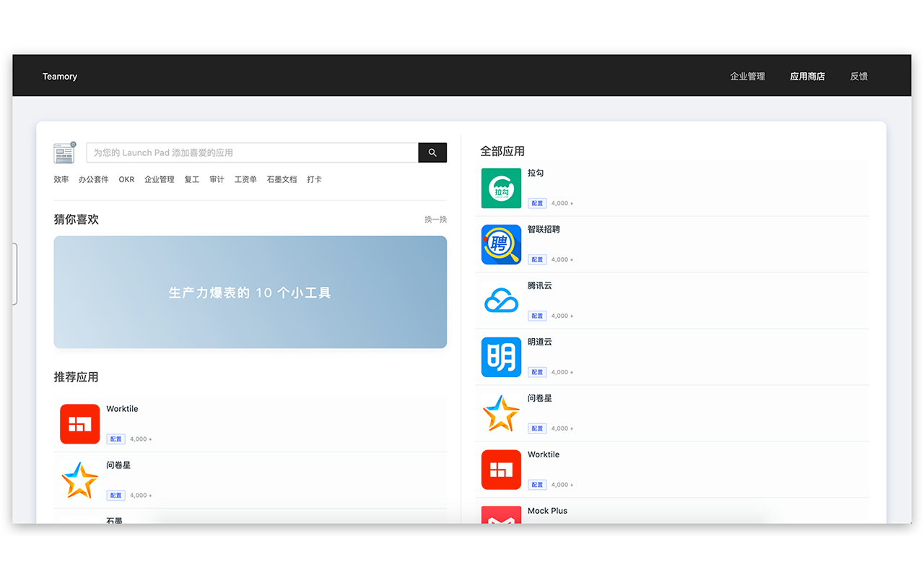
Task: Filter by 工资单 tag
Action: click(245, 179)
